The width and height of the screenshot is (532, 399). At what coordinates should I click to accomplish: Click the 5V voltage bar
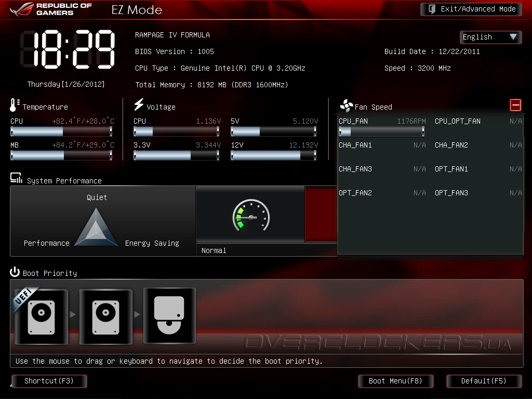click(273, 131)
